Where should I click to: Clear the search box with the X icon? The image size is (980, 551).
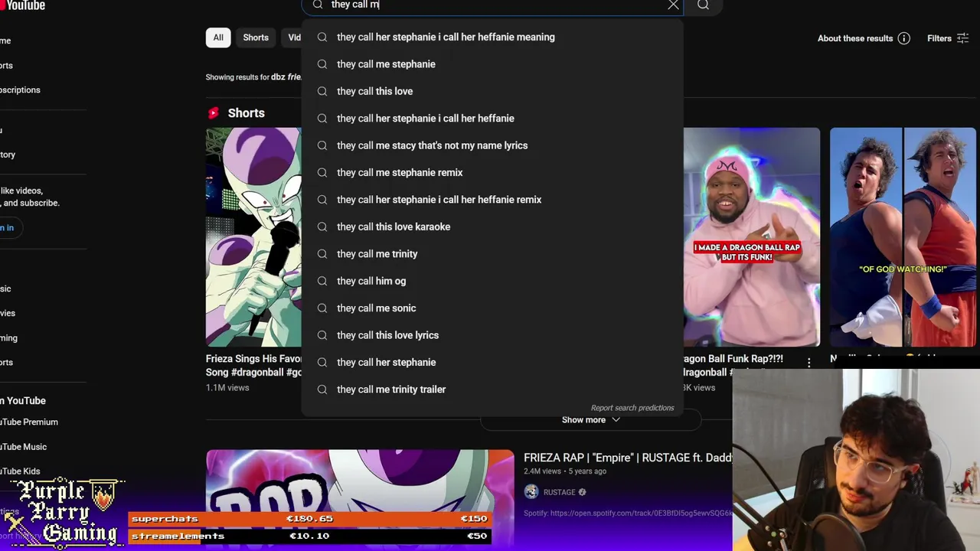coord(673,5)
